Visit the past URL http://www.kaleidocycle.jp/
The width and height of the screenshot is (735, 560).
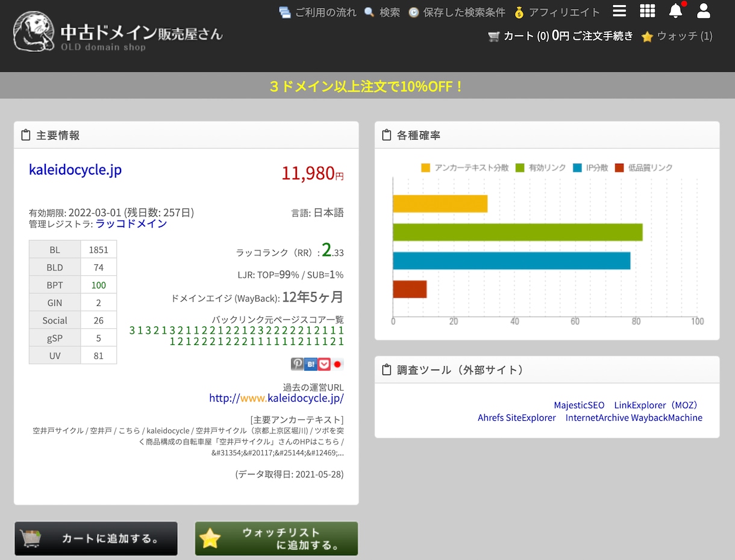[277, 398]
